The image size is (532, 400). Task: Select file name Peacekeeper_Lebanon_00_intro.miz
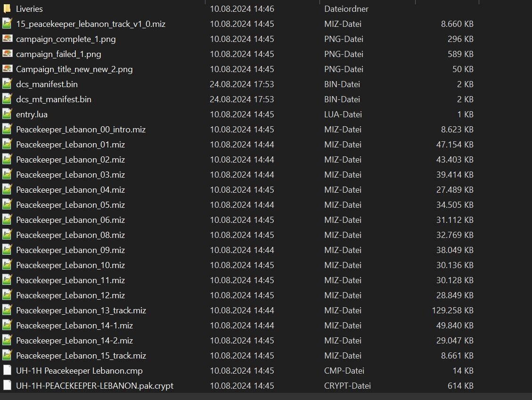(x=81, y=130)
